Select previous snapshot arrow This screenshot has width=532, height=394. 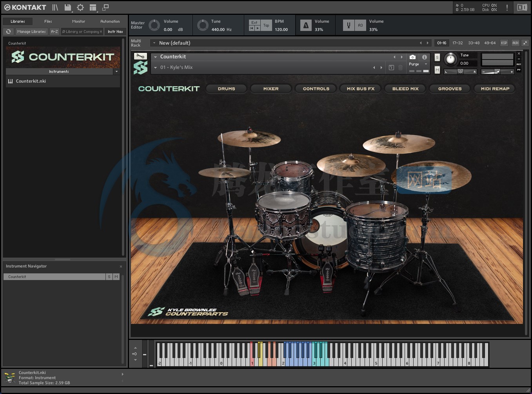coord(374,67)
